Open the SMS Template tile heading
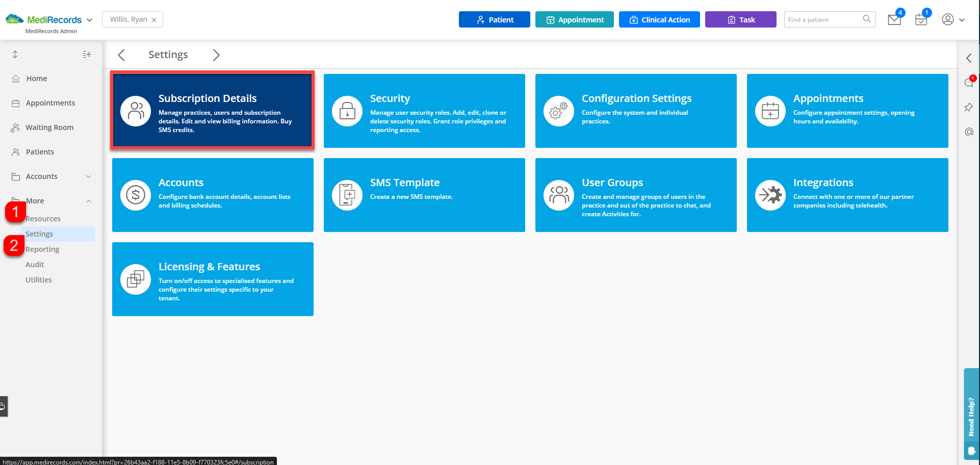The width and height of the screenshot is (980, 465). tap(405, 183)
